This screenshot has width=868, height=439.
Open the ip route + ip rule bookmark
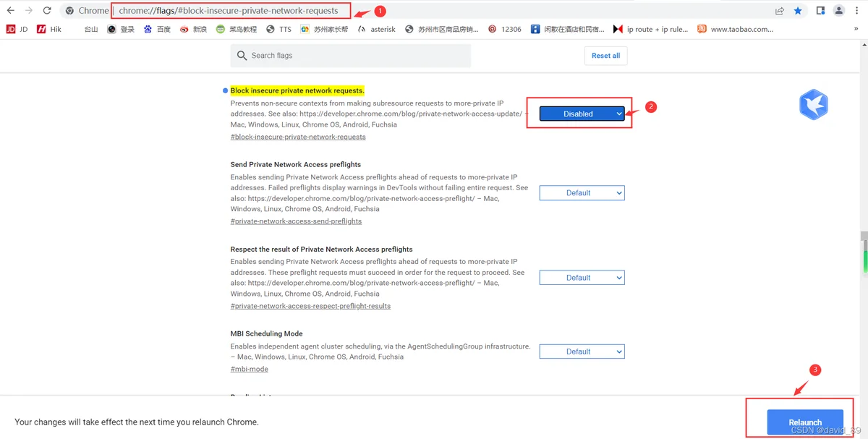[x=651, y=29]
